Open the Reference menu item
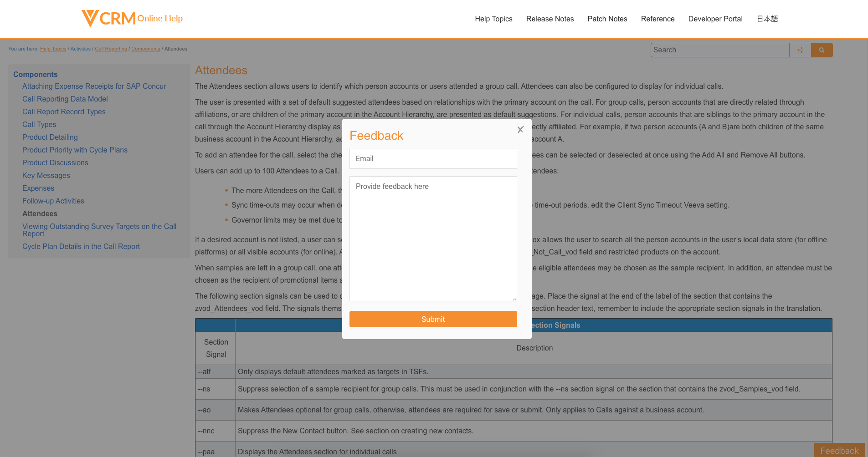The height and width of the screenshot is (457, 868). (657, 19)
